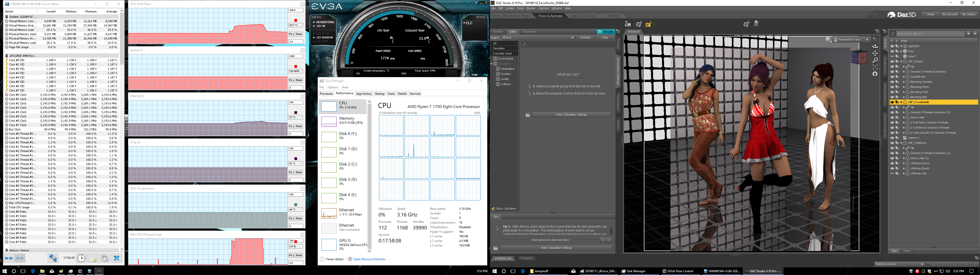The image size is (980, 275).
Task: Click the viewport frame selection icon
Action: 875,67
